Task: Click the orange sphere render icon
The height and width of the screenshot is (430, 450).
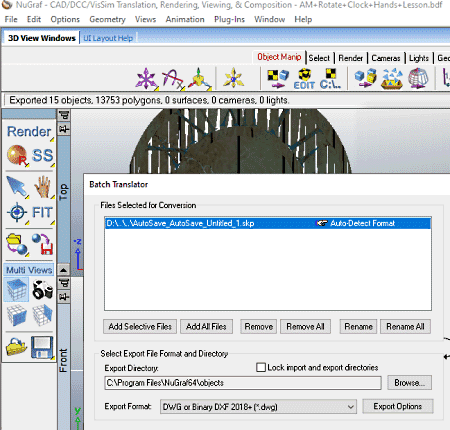Action: (17, 155)
